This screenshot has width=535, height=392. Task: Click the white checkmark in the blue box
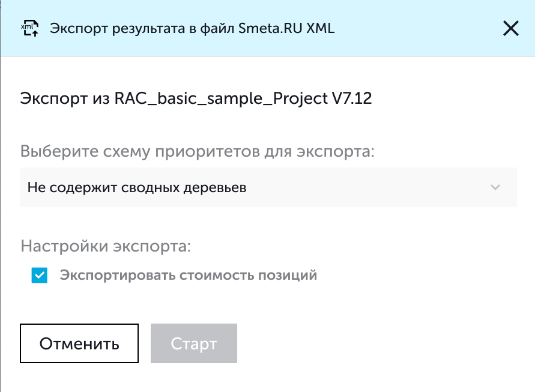pyautogui.click(x=40, y=276)
